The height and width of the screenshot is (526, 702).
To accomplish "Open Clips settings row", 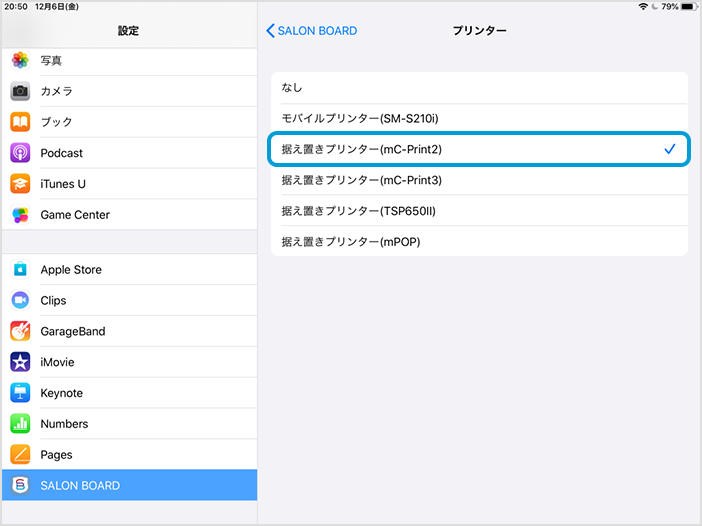I will pyautogui.click(x=129, y=300).
